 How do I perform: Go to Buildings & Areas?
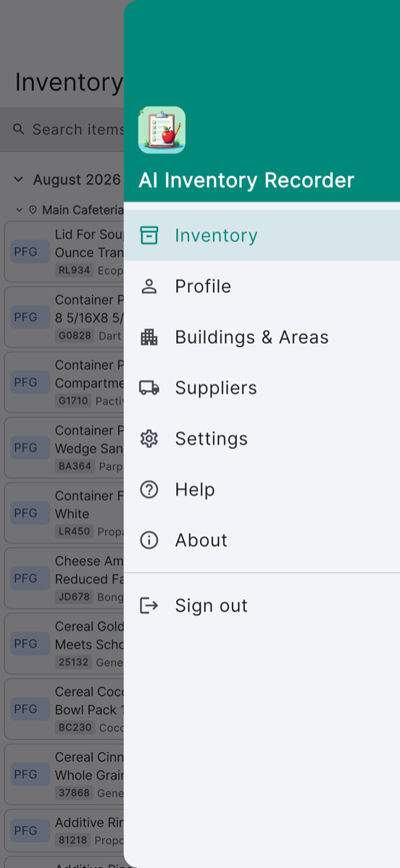262,337
